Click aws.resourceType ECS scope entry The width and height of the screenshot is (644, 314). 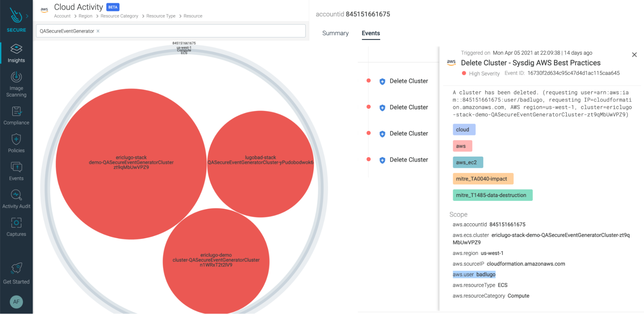pos(480,285)
